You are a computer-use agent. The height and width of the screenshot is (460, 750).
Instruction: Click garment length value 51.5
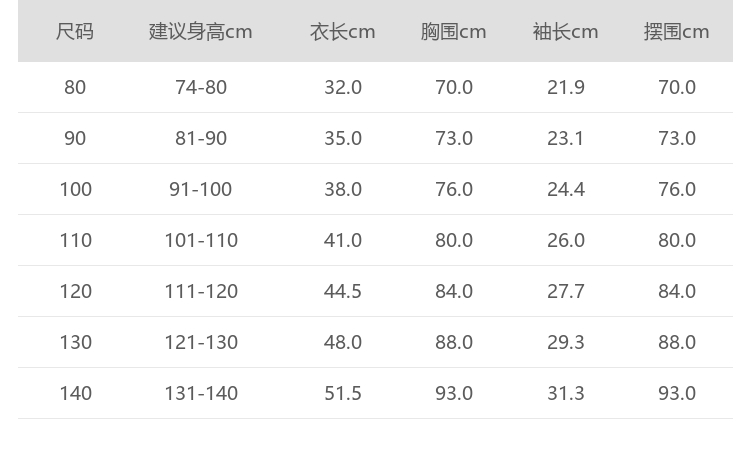point(343,393)
